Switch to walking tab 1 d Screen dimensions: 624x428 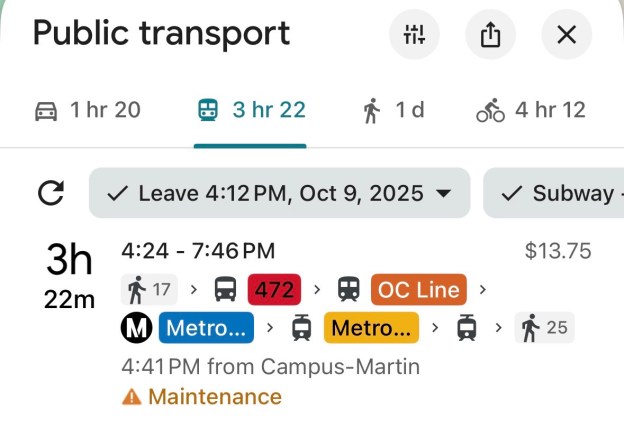point(393,110)
